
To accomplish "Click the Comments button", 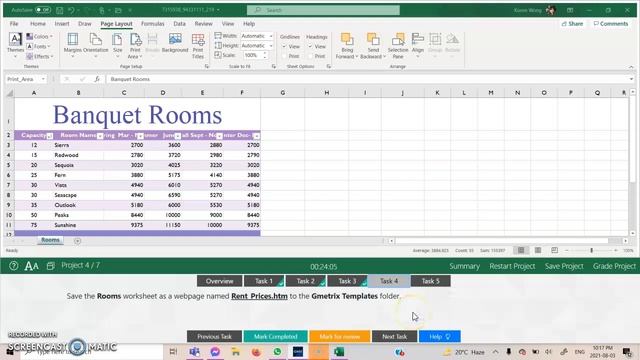I will pyautogui.click(x=611, y=24).
